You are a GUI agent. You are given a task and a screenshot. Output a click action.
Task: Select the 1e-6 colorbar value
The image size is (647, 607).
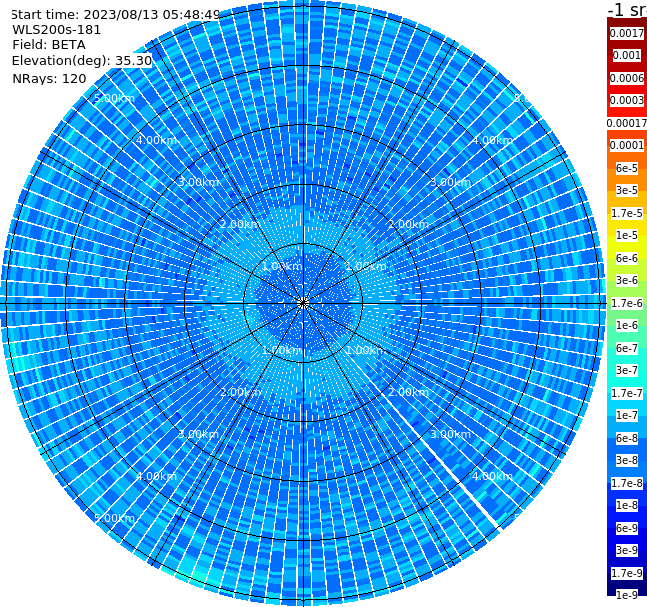627,325
